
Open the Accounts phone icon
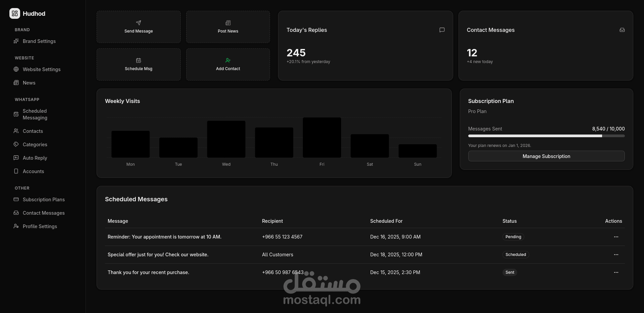[16, 171]
